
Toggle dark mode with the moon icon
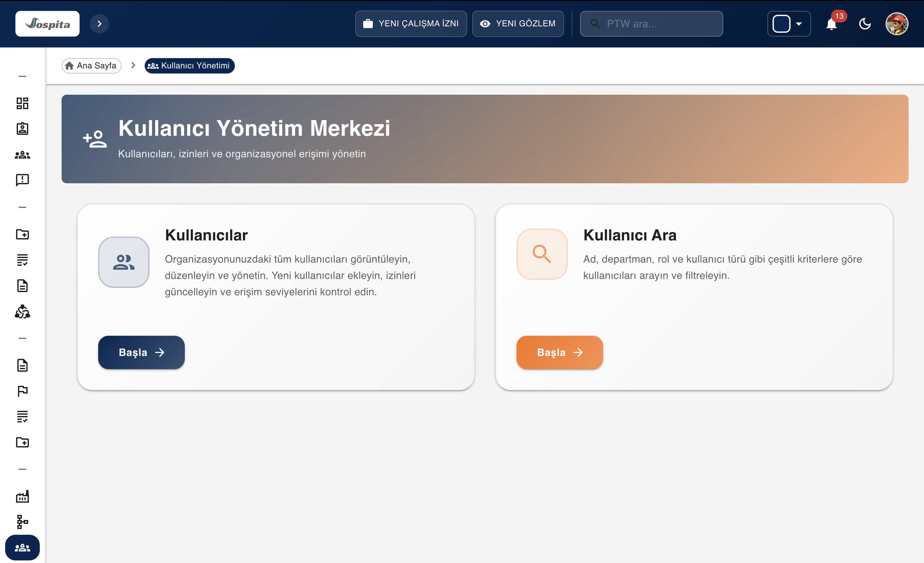[x=865, y=24]
